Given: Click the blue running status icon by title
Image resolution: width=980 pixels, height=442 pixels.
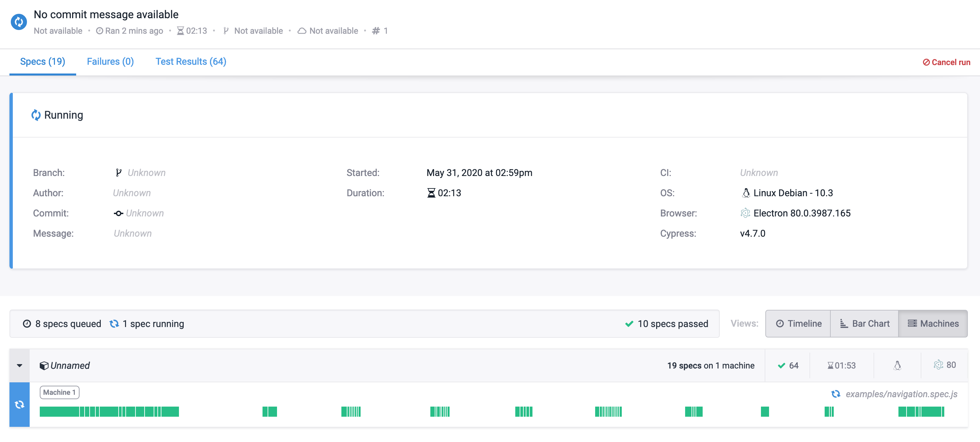Looking at the screenshot, I should [19, 22].
